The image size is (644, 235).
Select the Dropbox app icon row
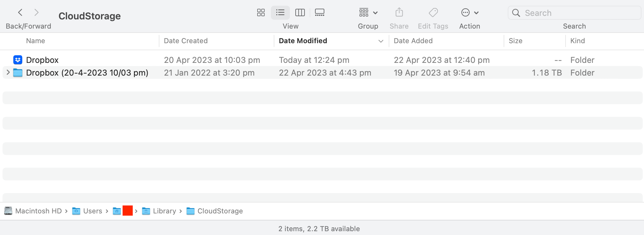pyautogui.click(x=18, y=60)
